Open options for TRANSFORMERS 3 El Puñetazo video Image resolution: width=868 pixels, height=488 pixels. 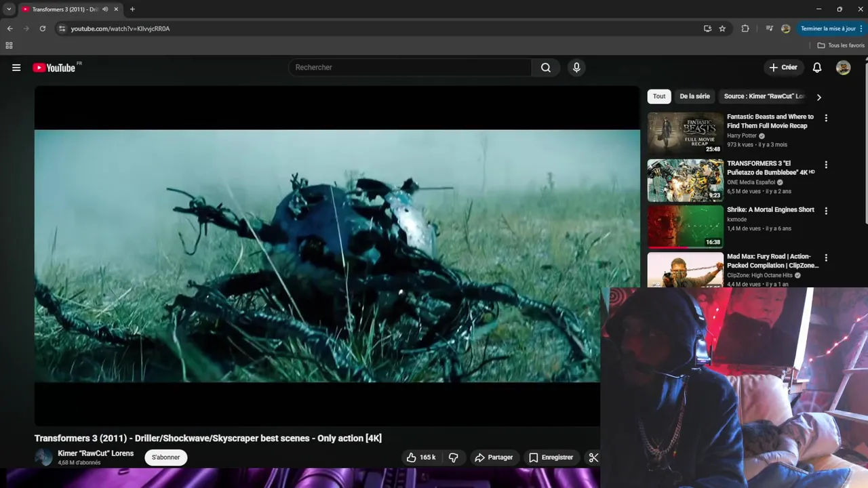pyautogui.click(x=826, y=165)
